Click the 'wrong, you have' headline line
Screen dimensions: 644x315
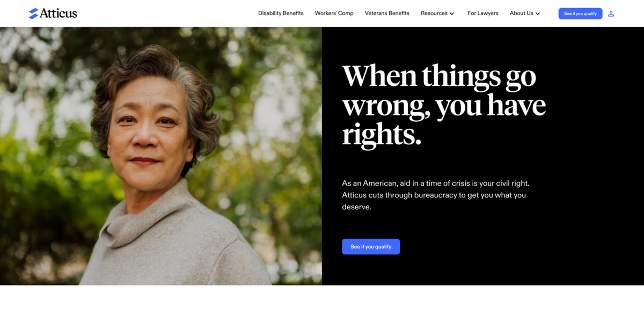click(444, 106)
